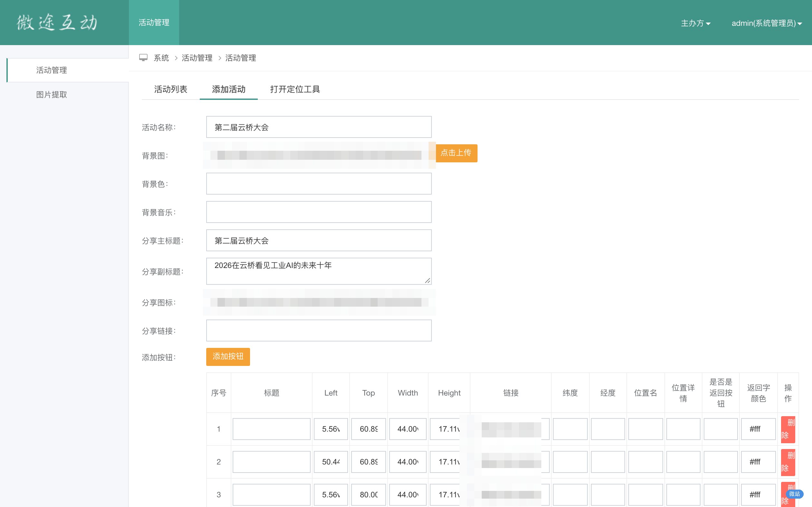Image resolution: width=812 pixels, height=507 pixels.
Task: Click the middle 活动管理 breadcrumb link
Action: 197,58
